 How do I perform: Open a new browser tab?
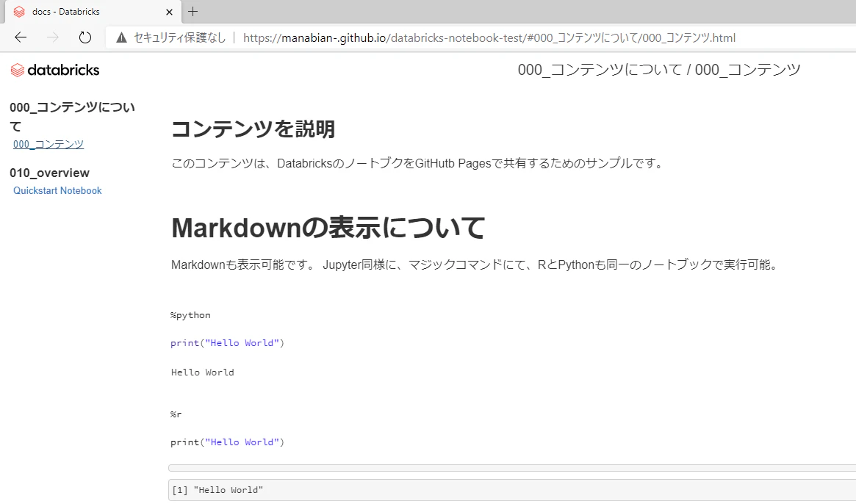193,12
